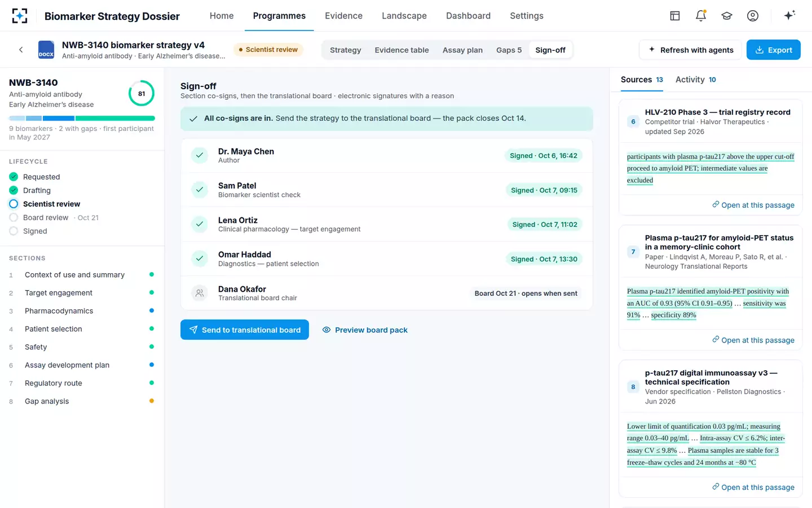Click the source number 7 badge
The image size is (812, 508).
tap(633, 252)
